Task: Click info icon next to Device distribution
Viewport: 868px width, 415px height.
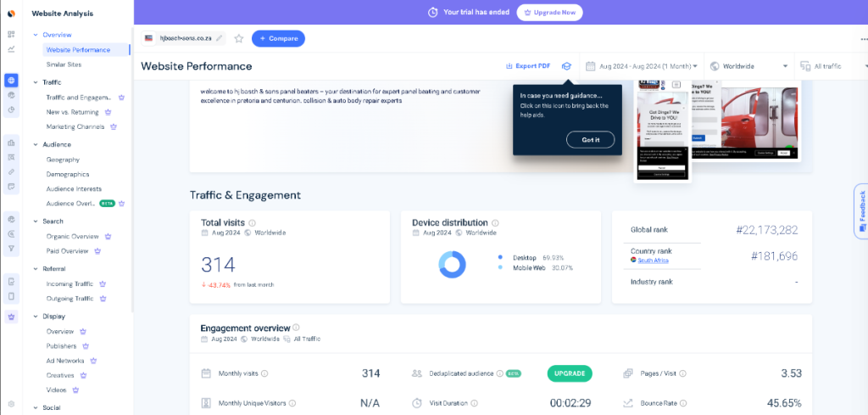Action: click(495, 223)
